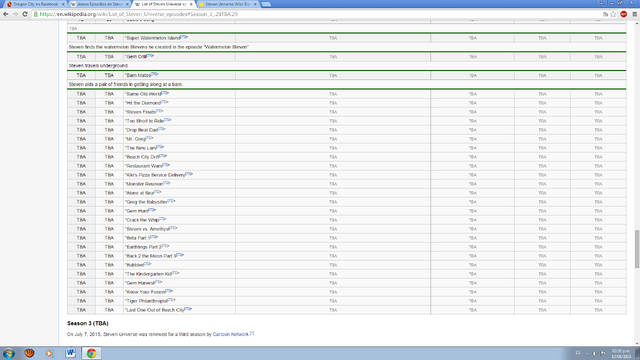Open the Windows Start button
The width and height of the screenshot is (640, 360).
point(9,353)
